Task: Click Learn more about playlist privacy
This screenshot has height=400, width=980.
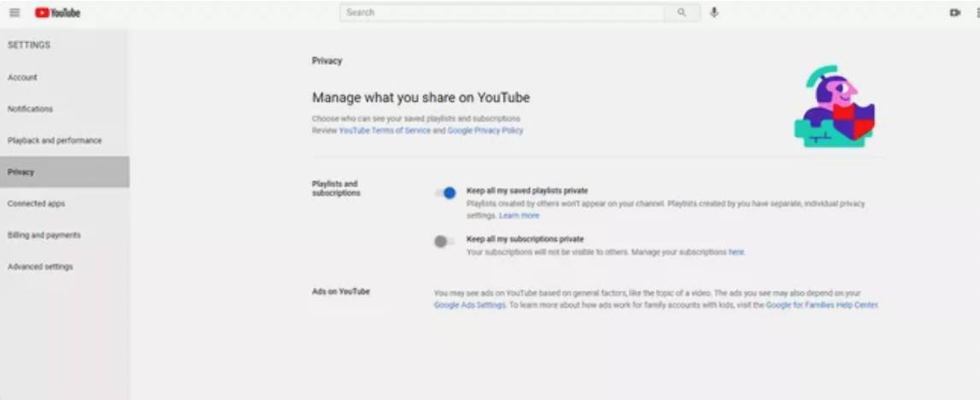Action: click(519, 216)
